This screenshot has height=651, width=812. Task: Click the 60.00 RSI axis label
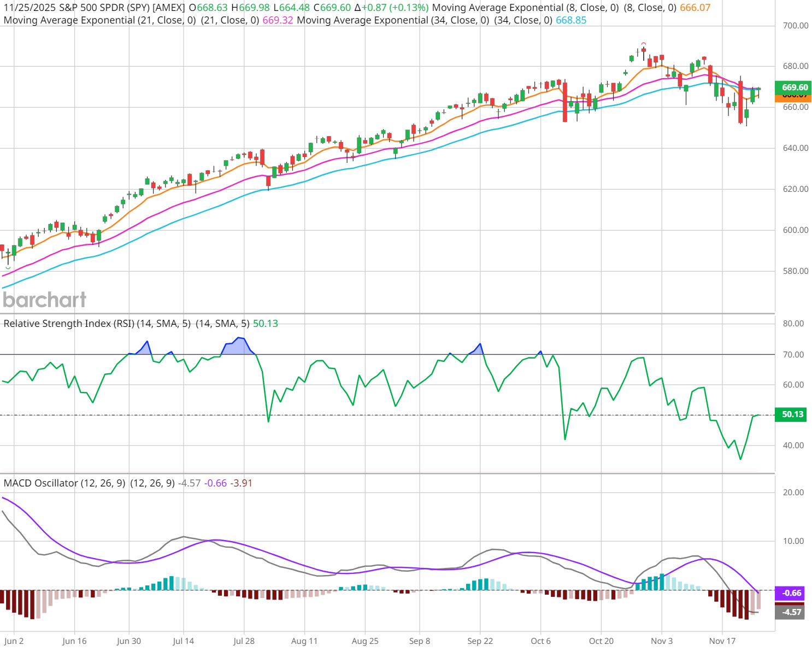coord(793,385)
